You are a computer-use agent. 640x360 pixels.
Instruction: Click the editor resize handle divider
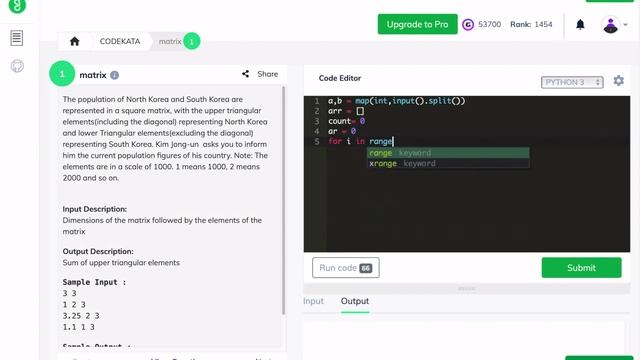tap(467, 289)
